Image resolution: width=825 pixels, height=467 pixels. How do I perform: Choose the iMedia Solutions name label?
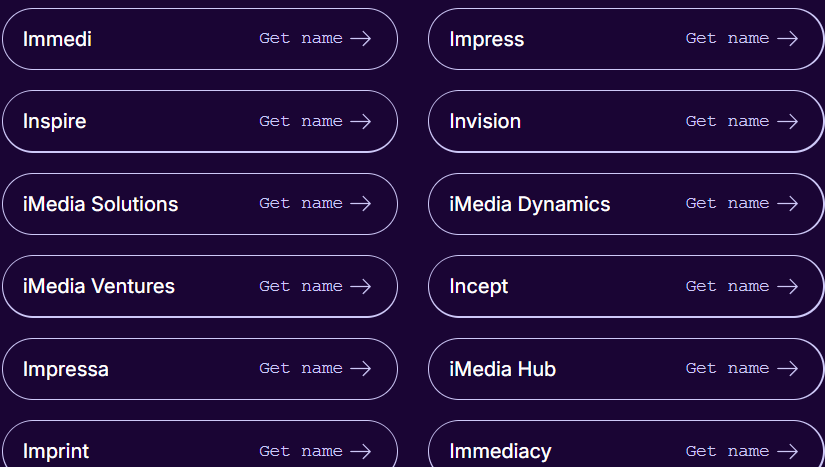[100, 204]
